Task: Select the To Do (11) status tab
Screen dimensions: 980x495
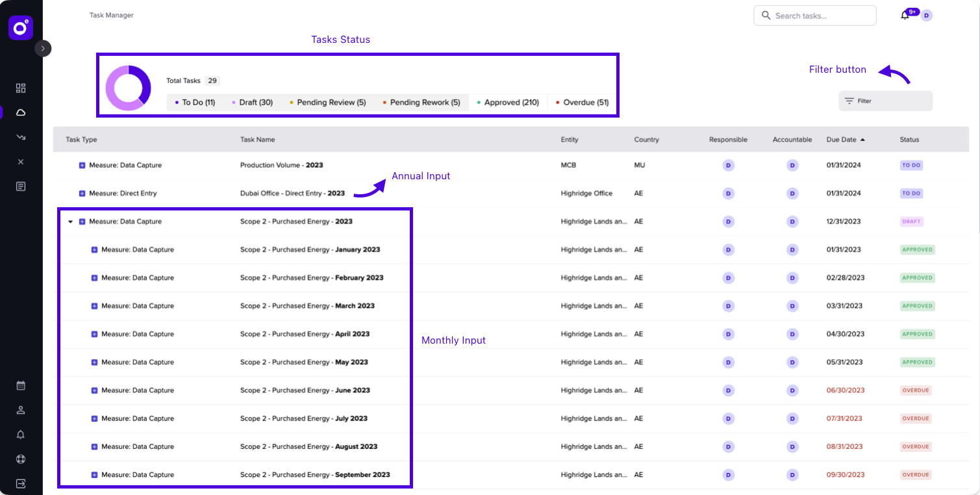Action: tap(195, 103)
